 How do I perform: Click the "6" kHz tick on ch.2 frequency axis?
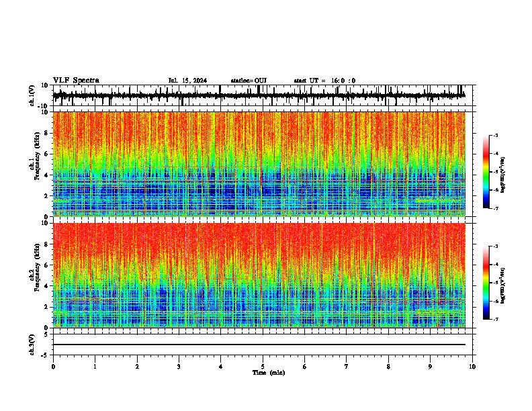pos(47,265)
